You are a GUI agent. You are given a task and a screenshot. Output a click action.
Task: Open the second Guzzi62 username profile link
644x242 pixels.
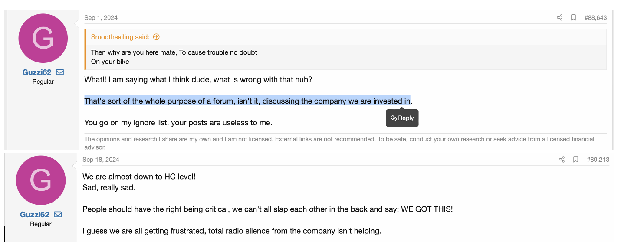(x=34, y=215)
